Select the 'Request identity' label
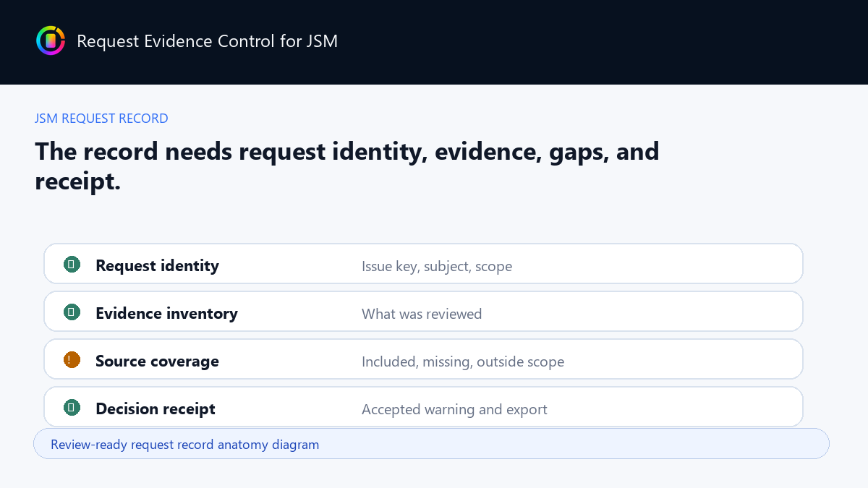Image resolution: width=868 pixels, height=488 pixels. pyautogui.click(x=157, y=265)
